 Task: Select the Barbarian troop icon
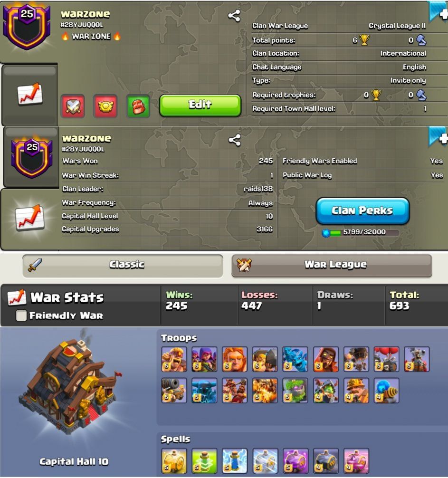point(174,359)
